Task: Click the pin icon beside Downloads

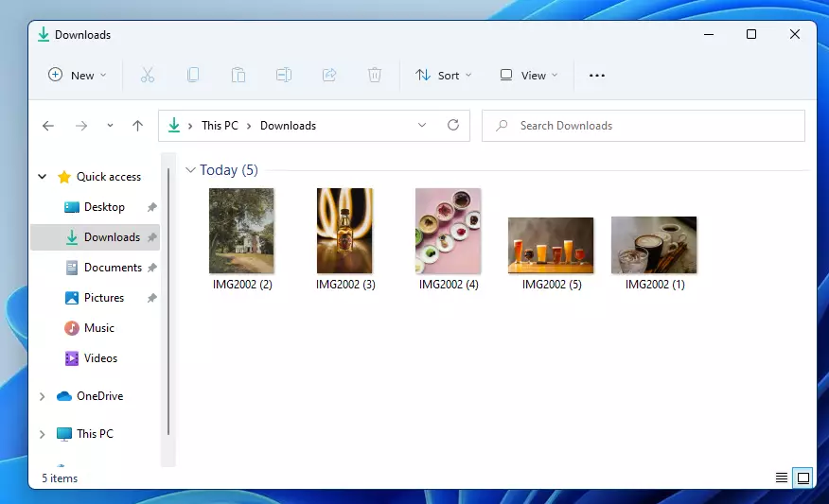Action: pyautogui.click(x=151, y=237)
